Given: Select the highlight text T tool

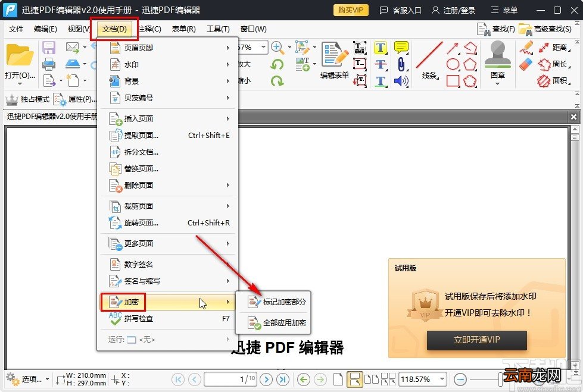Looking at the screenshot, I should tap(381, 48).
